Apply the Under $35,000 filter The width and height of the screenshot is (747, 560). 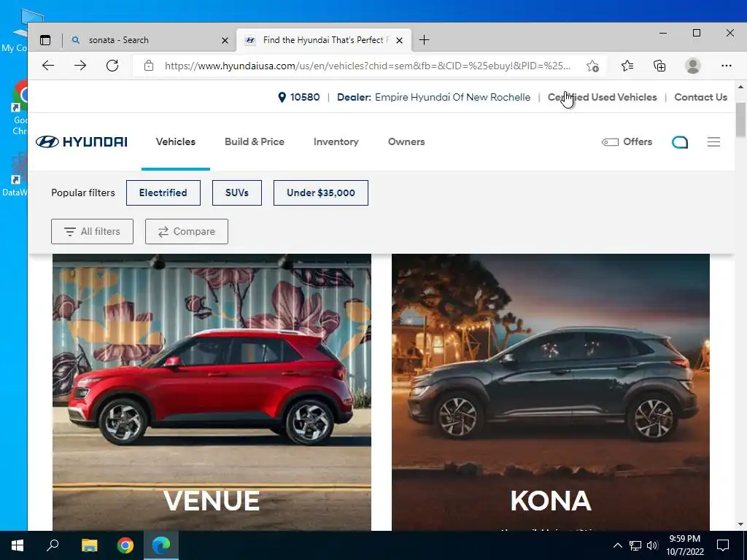[321, 192]
